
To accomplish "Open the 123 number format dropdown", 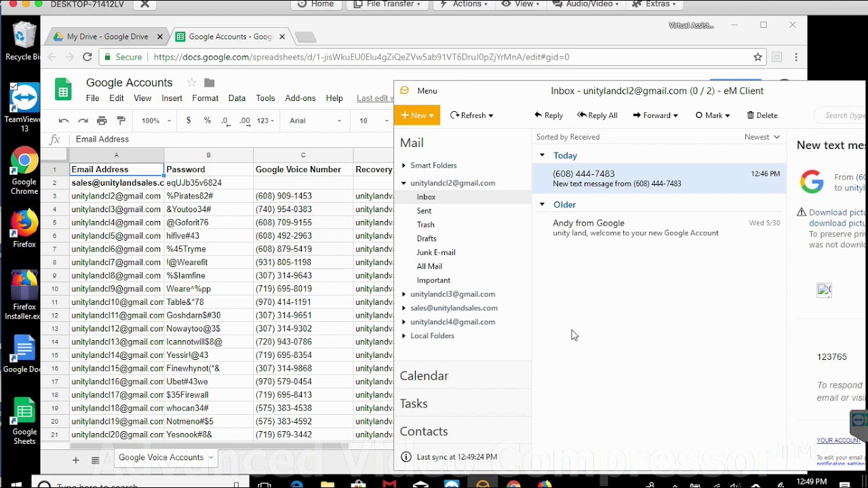I will coord(265,121).
